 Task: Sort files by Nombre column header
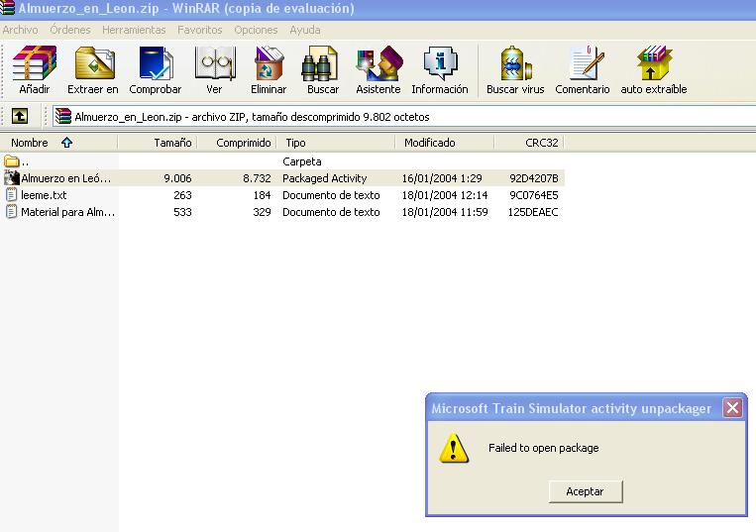click(30, 143)
